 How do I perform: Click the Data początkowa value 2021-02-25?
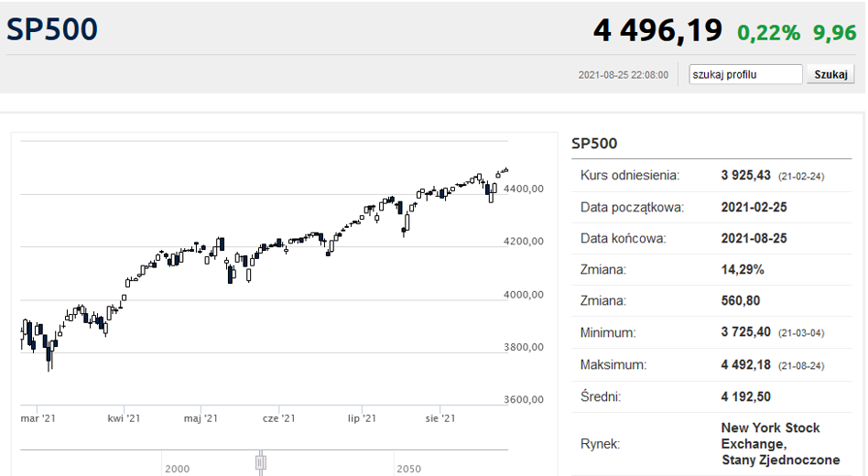click(754, 207)
